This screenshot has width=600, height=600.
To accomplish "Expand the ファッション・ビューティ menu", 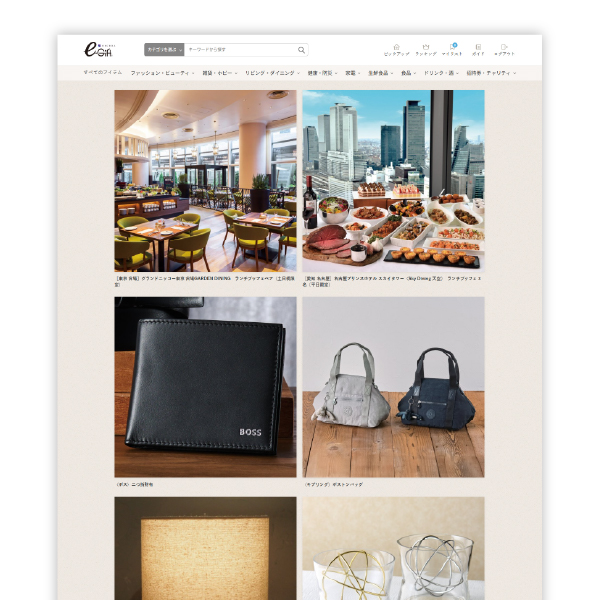I will point(162,73).
